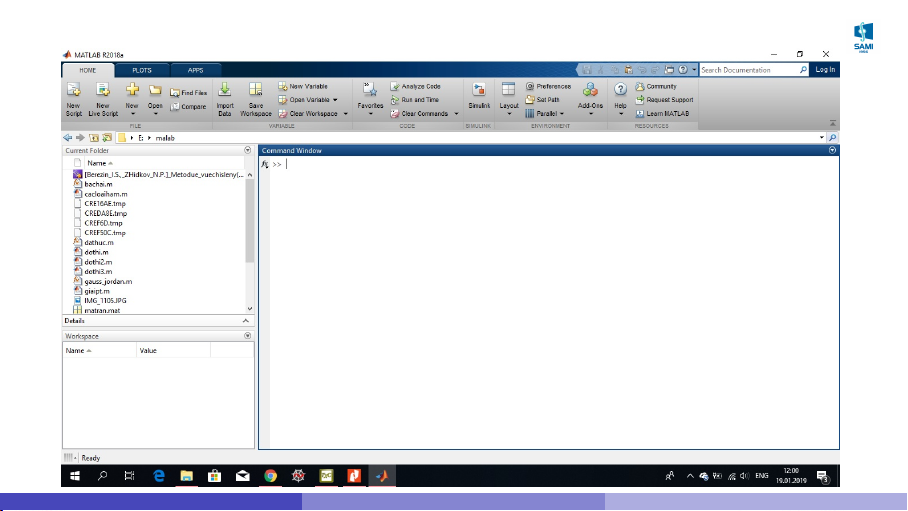Open the Favorites menu
The height and width of the screenshot is (511, 908).
[370, 98]
